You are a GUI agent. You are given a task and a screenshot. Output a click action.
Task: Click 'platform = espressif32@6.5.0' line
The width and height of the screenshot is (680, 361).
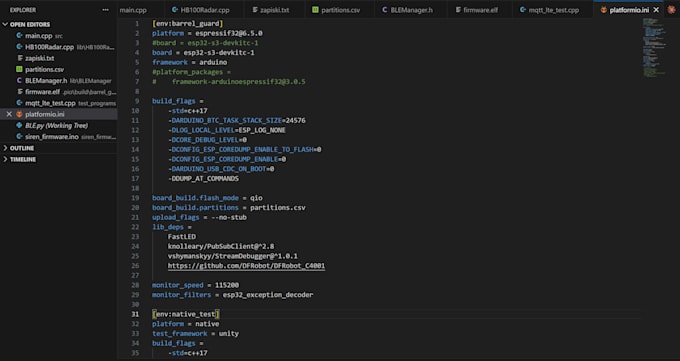(x=207, y=33)
